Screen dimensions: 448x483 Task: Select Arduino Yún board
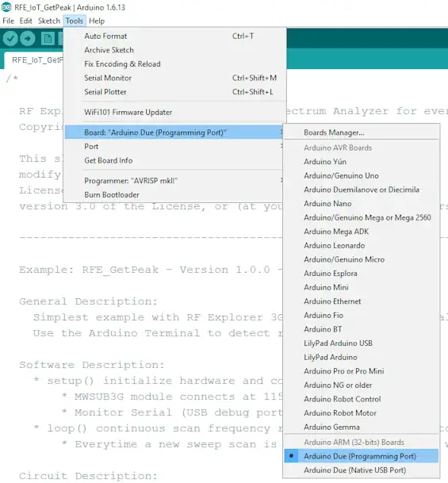[x=362, y=162]
